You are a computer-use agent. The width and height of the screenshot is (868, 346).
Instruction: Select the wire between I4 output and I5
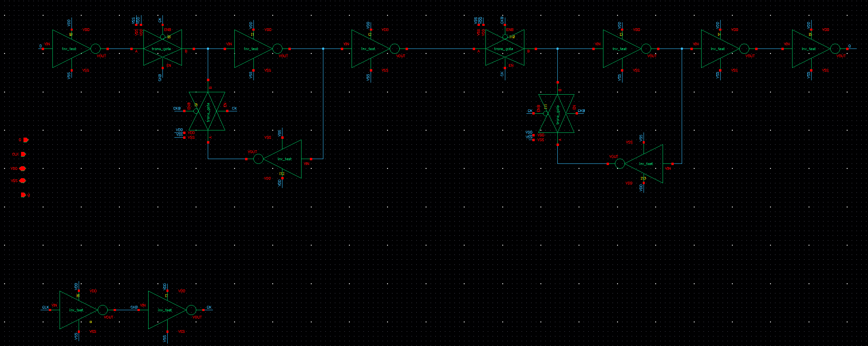click(x=769, y=49)
